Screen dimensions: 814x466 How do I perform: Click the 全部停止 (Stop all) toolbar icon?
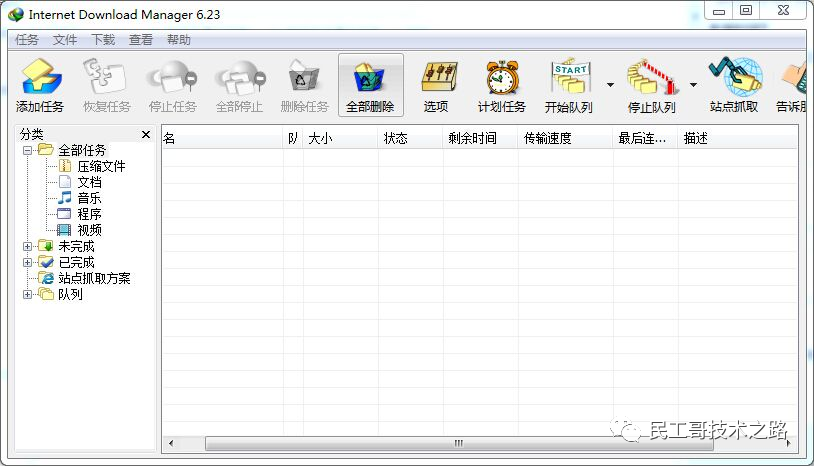tap(239, 85)
